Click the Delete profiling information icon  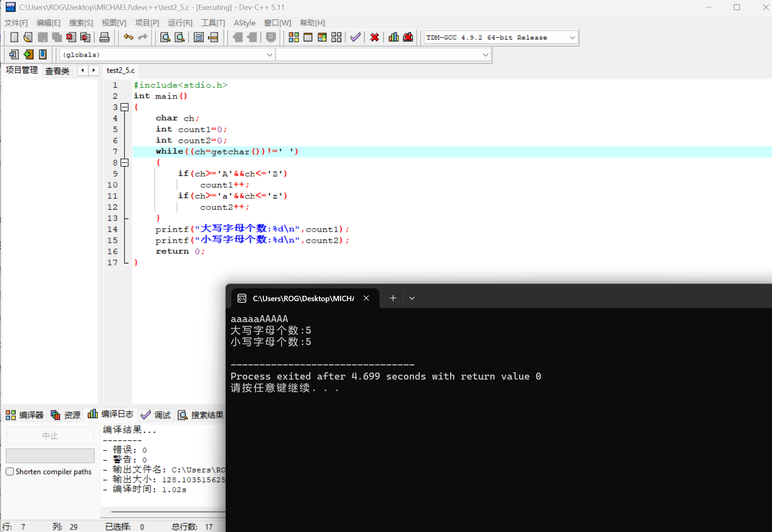point(408,37)
